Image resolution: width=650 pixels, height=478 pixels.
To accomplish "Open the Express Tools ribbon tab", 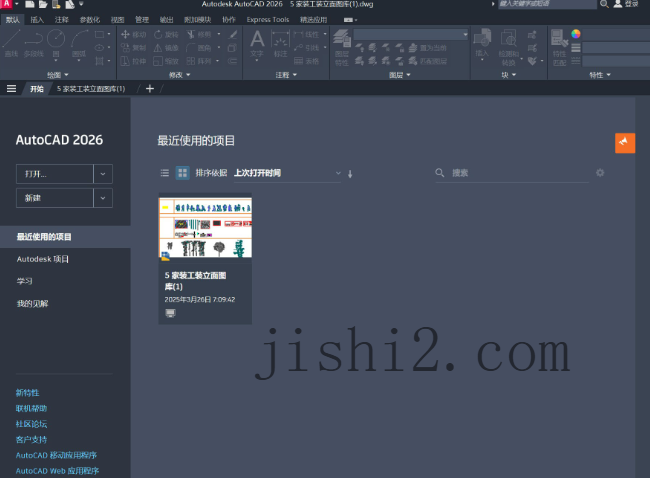I will pyautogui.click(x=267, y=19).
